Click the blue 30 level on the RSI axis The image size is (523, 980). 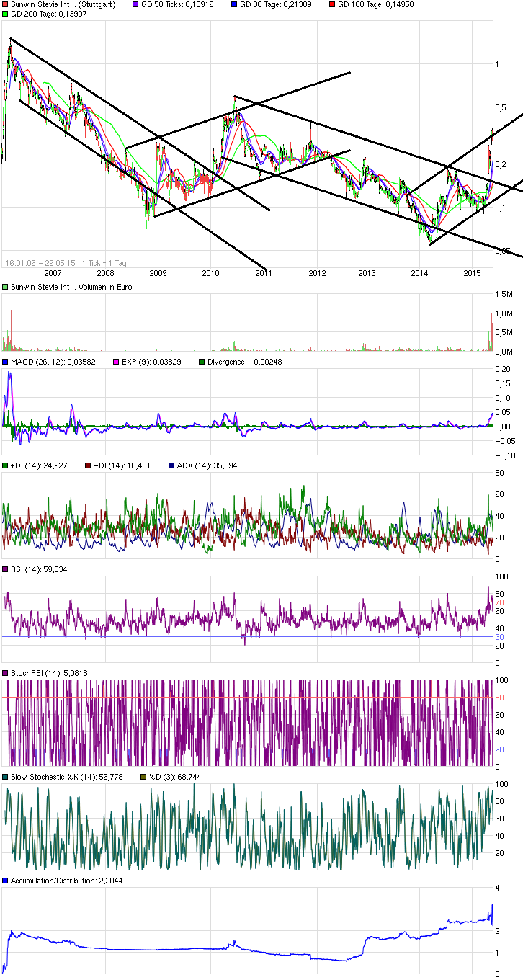click(x=499, y=637)
